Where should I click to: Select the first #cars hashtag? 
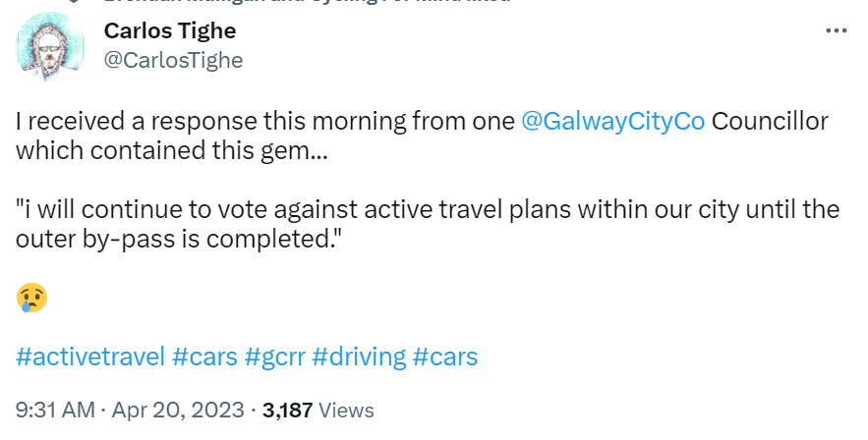pos(204,356)
